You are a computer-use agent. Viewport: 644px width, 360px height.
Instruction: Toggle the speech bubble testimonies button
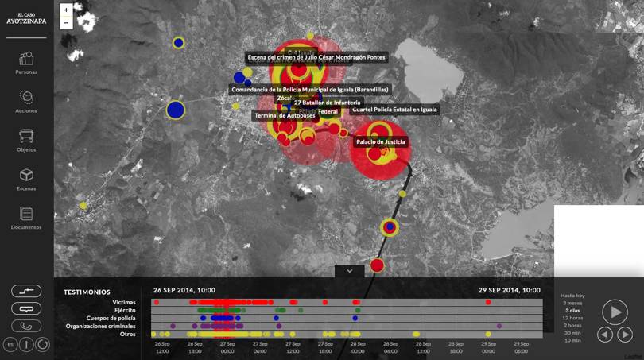click(x=26, y=308)
